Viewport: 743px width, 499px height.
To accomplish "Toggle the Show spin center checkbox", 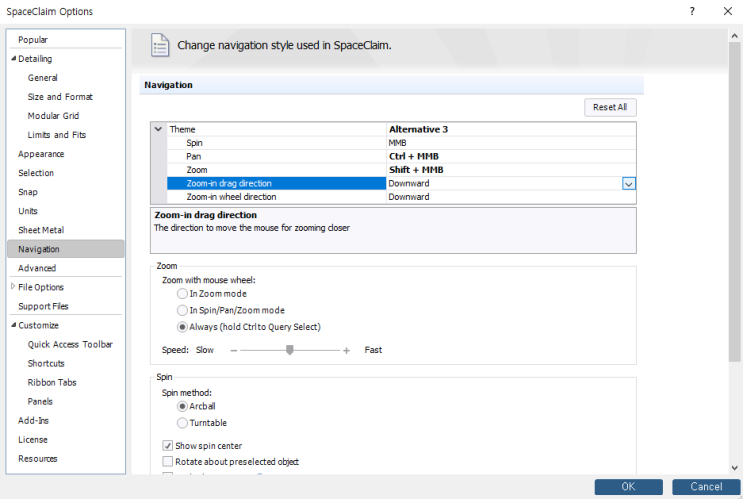I will coord(167,445).
